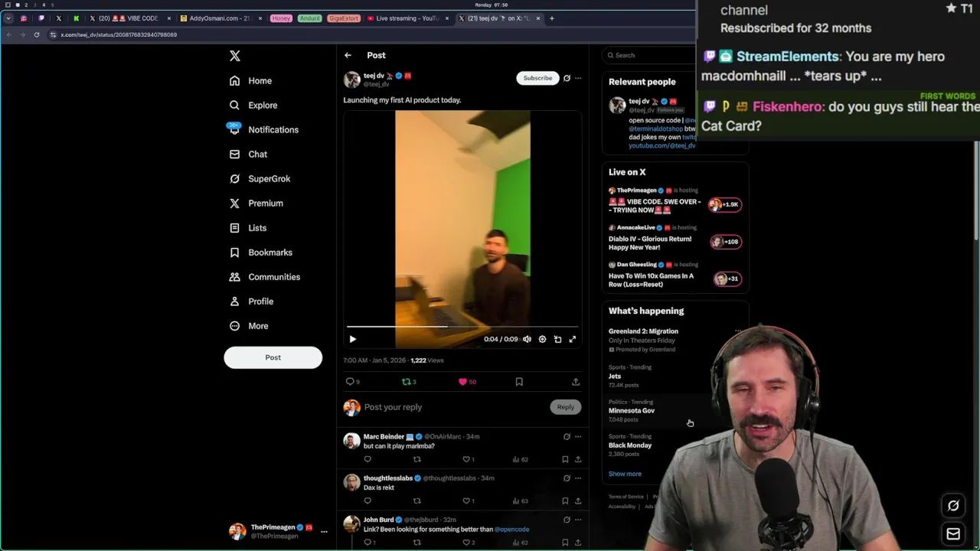
Task: Reload the page with the browser refresh button
Action: 36,34
